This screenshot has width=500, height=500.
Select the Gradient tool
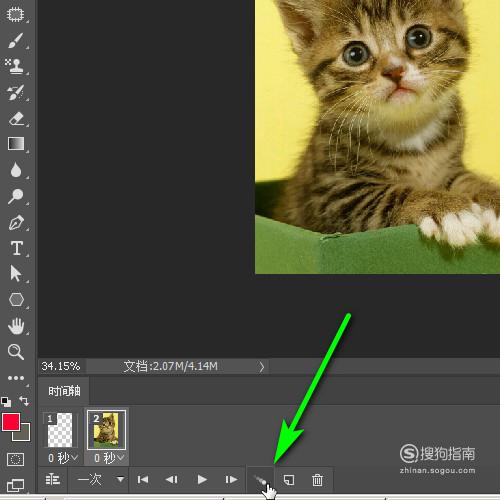(16, 144)
